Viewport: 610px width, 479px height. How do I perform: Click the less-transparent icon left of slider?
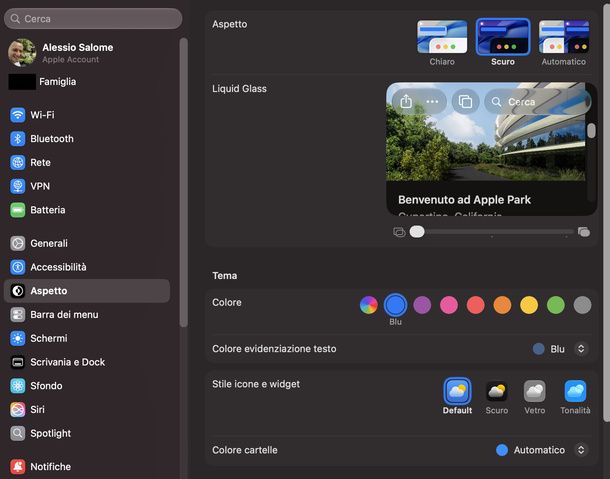pyautogui.click(x=399, y=232)
